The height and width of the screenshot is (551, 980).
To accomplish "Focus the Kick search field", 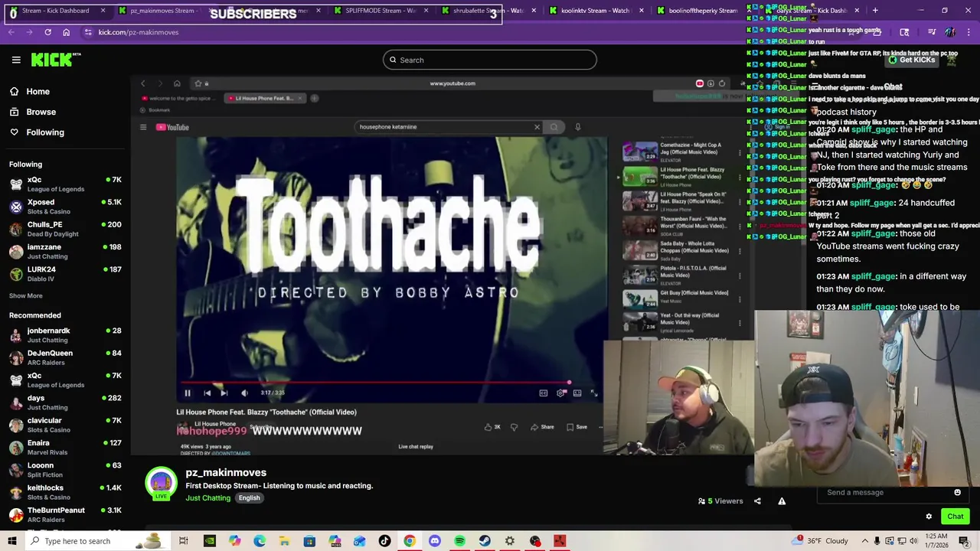I will [490, 60].
